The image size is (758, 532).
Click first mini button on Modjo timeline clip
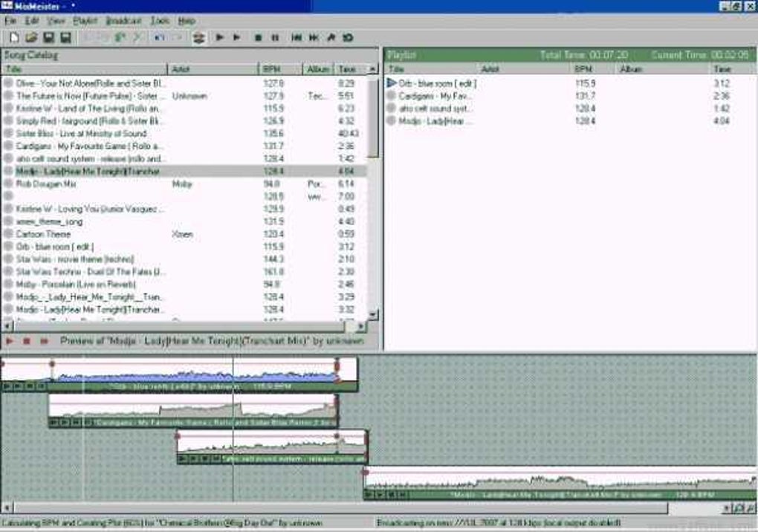tap(369, 495)
